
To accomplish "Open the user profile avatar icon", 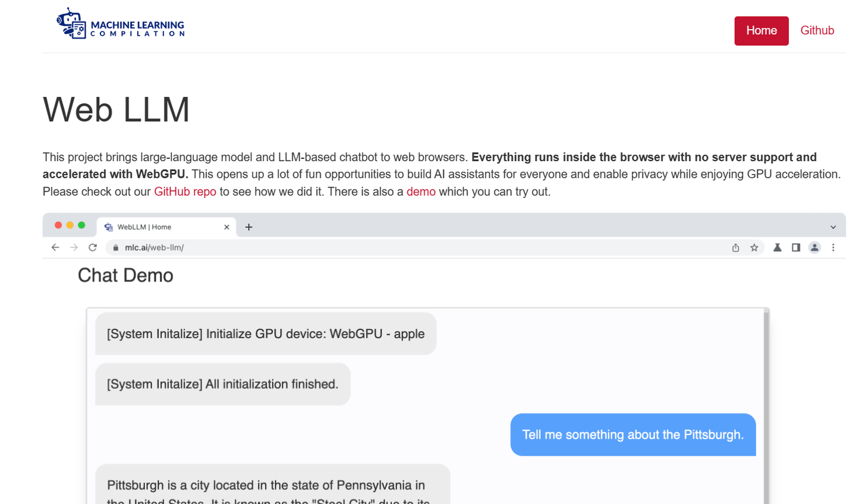I will [x=814, y=248].
